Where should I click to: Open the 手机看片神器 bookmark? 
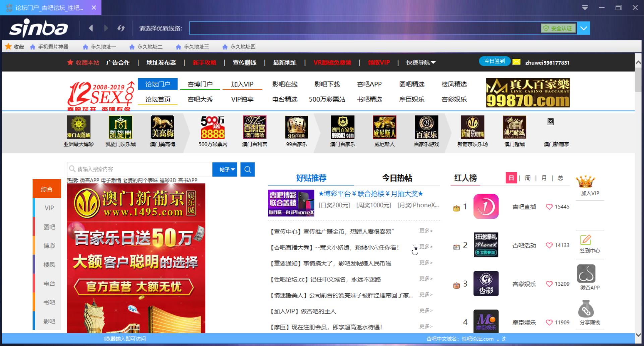(49, 47)
